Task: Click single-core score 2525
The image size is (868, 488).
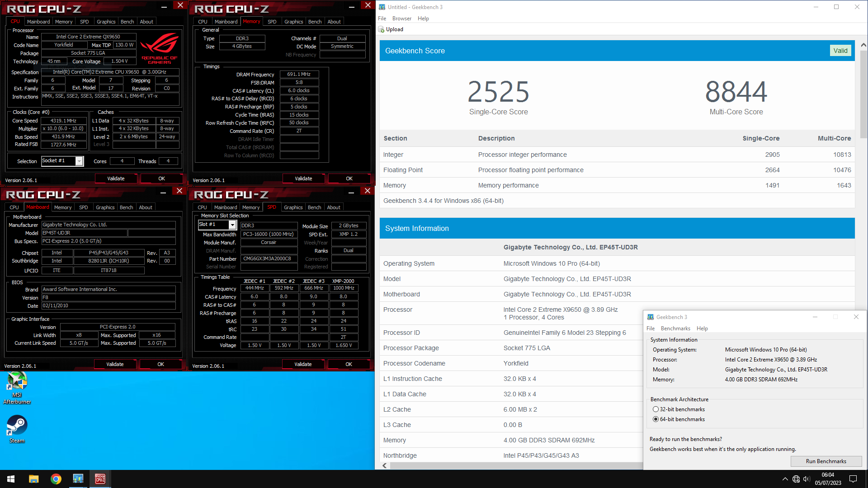Action: pyautogui.click(x=498, y=92)
